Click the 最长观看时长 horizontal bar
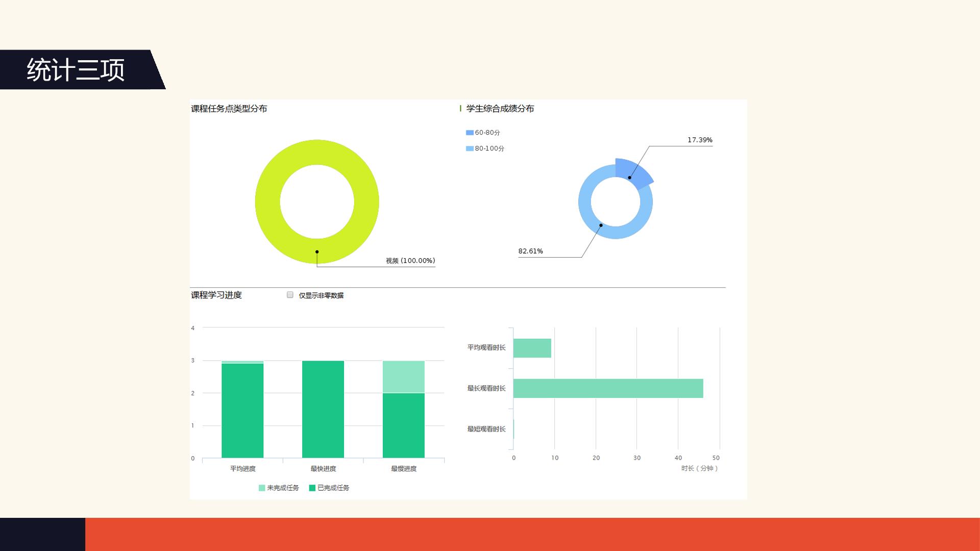Screen dimensions: 980x551 (608, 388)
